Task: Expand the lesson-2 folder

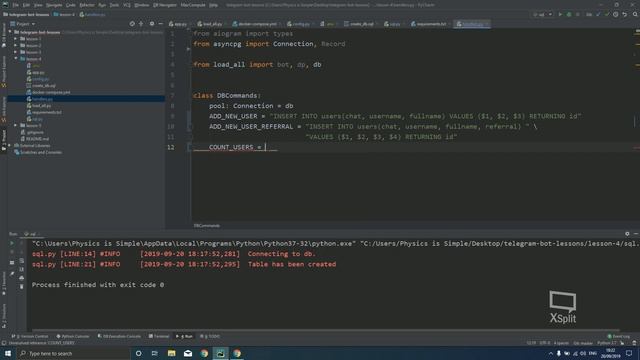Action: point(16,45)
